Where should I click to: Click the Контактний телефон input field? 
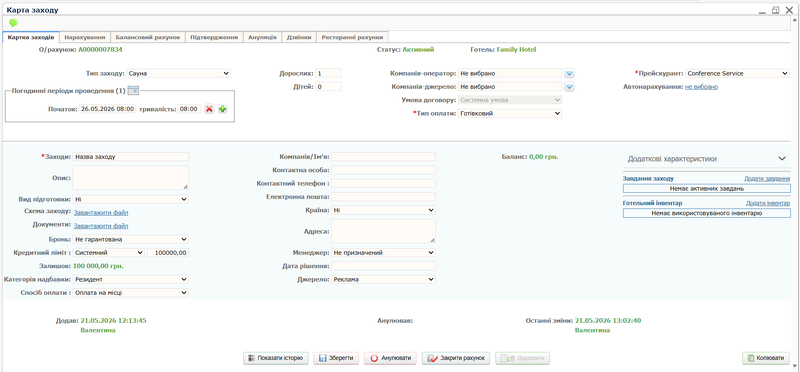(x=383, y=183)
